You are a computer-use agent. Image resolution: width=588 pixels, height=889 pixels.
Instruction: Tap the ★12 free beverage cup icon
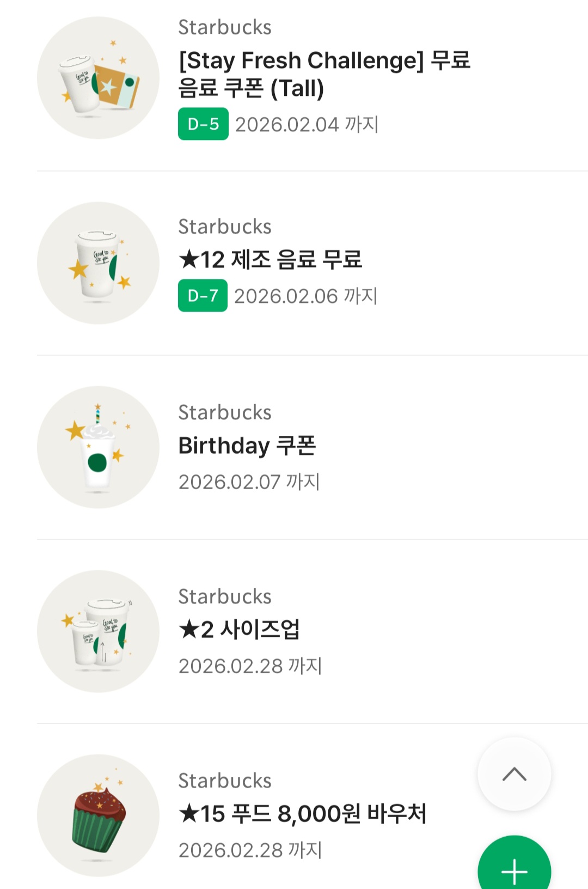98,263
